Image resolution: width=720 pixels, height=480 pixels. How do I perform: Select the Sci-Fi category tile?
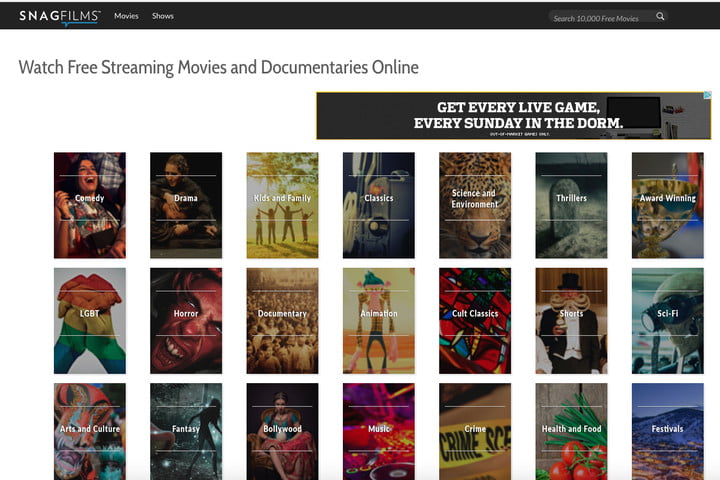tap(668, 321)
